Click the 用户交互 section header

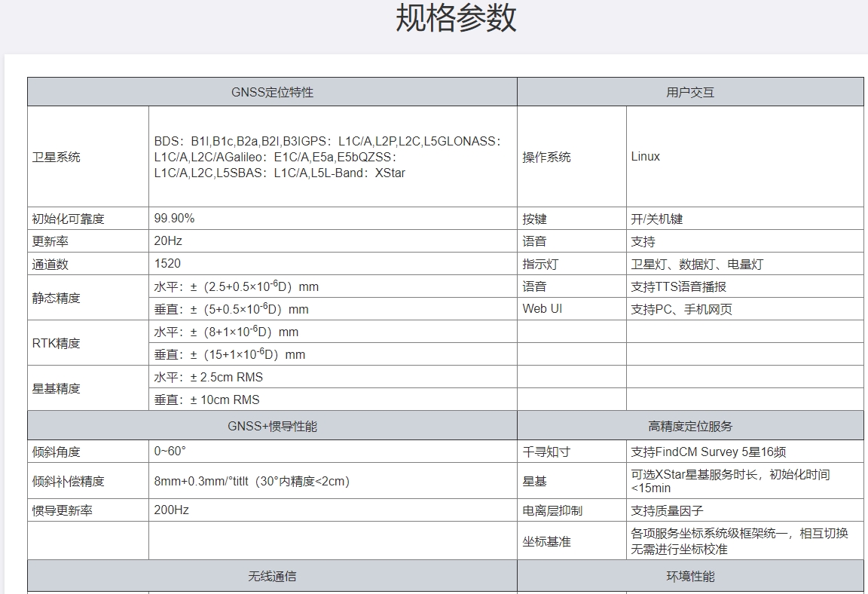click(689, 92)
